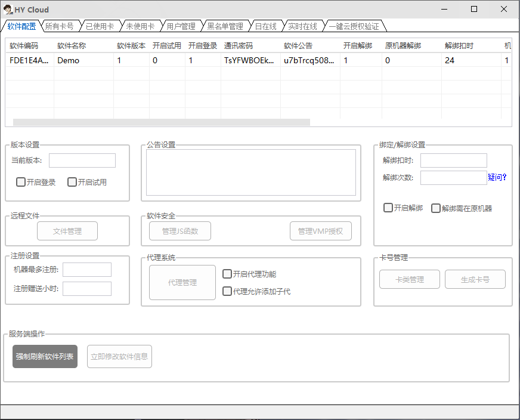The image size is (520, 420).
Task: Open the 黑名单管理 tab
Action: pyautogui.click(x=225, y=26)
